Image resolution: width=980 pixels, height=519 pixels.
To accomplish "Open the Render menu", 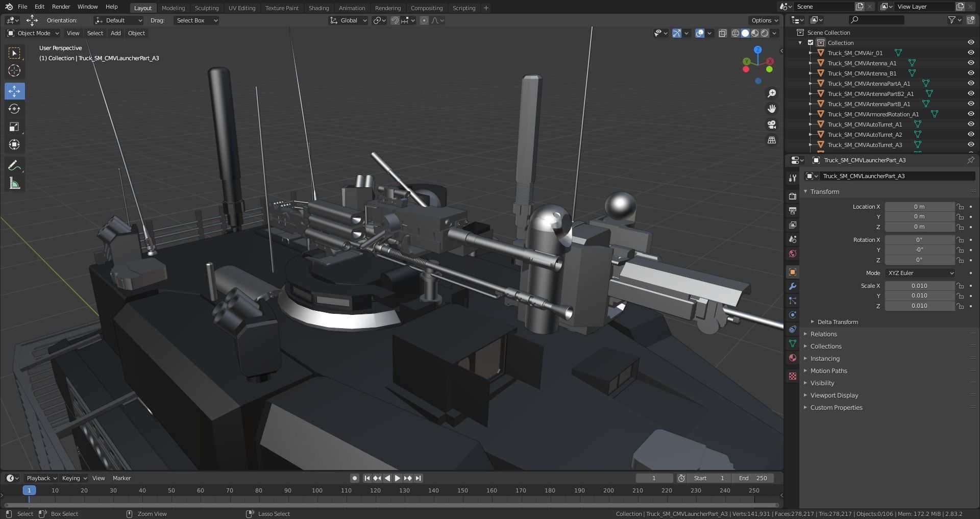I will coord(61,7).
